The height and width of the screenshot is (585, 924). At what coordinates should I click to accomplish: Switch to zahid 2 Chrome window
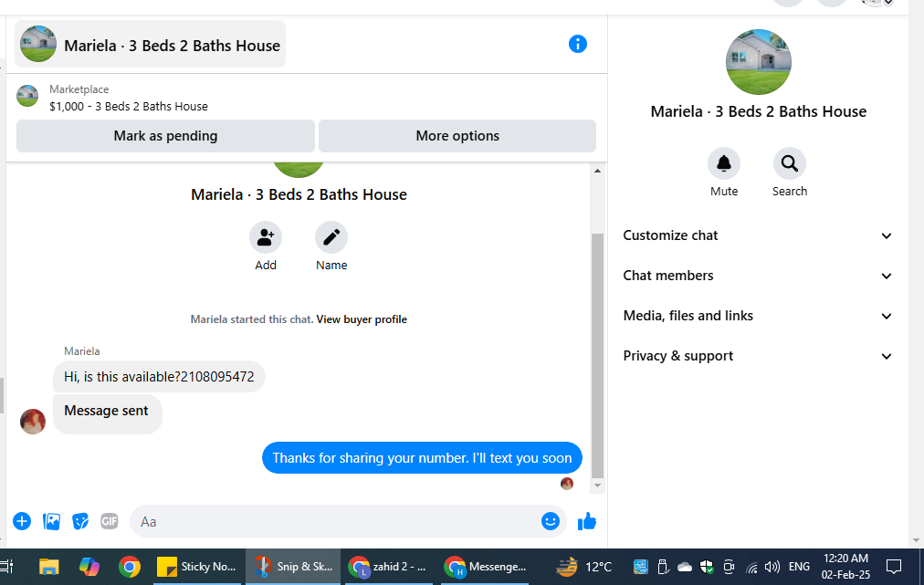[388, 567]
